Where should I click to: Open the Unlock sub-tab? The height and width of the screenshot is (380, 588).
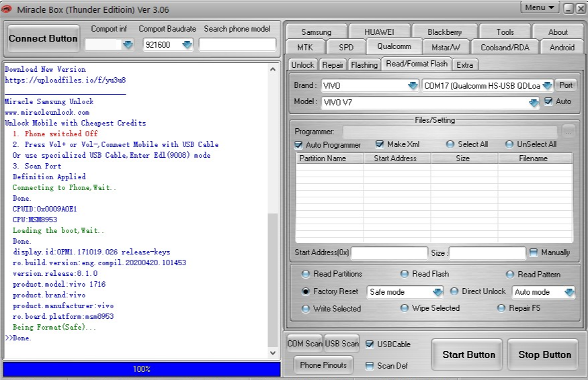point(302,65)
